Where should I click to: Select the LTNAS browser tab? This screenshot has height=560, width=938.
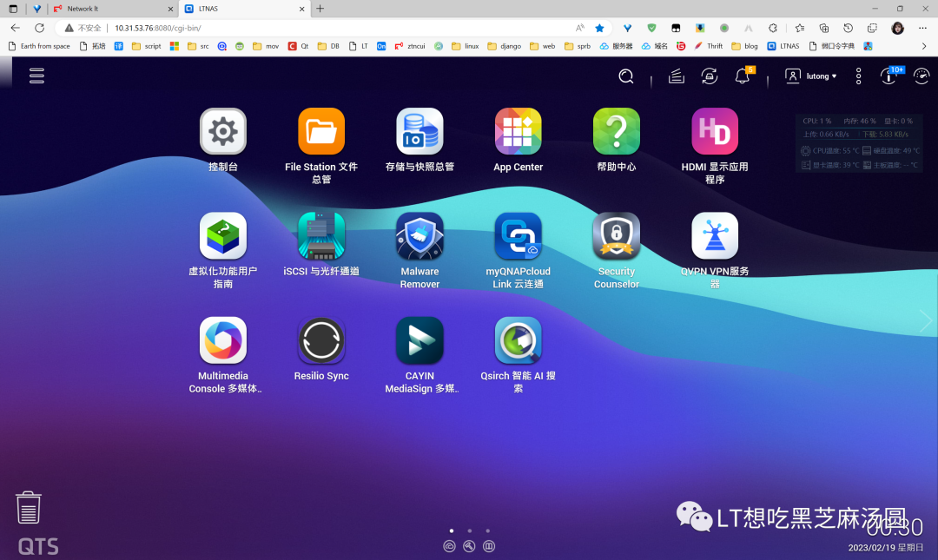(x=245, y=9)
